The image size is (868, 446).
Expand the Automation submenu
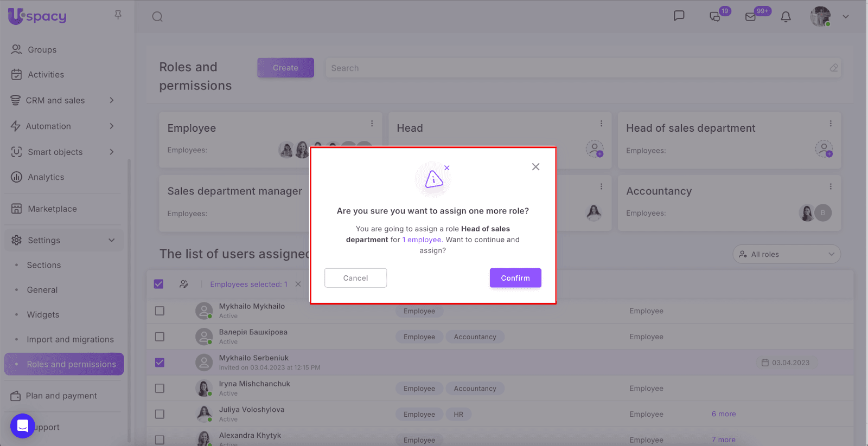coord(112,126)
